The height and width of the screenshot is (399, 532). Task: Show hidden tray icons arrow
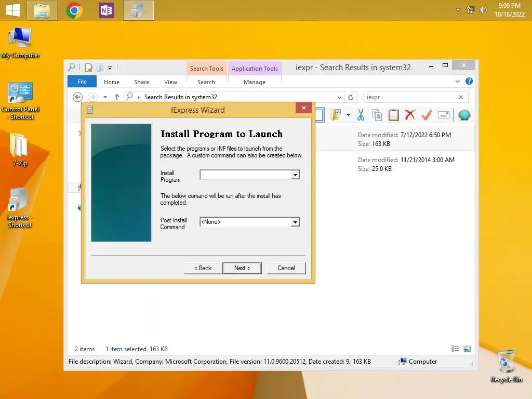click(x=458, y=10)
